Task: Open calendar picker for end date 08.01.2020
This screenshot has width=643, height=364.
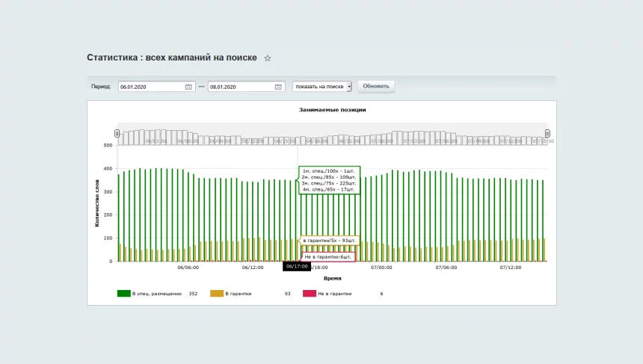Action: 278,87
